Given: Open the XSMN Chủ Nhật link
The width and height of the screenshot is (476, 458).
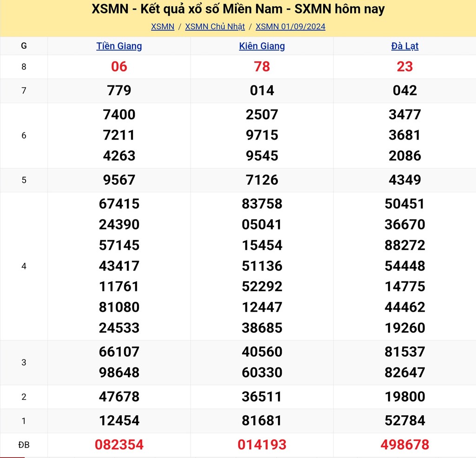Looking at the screenshot, I should click(215, 26).
